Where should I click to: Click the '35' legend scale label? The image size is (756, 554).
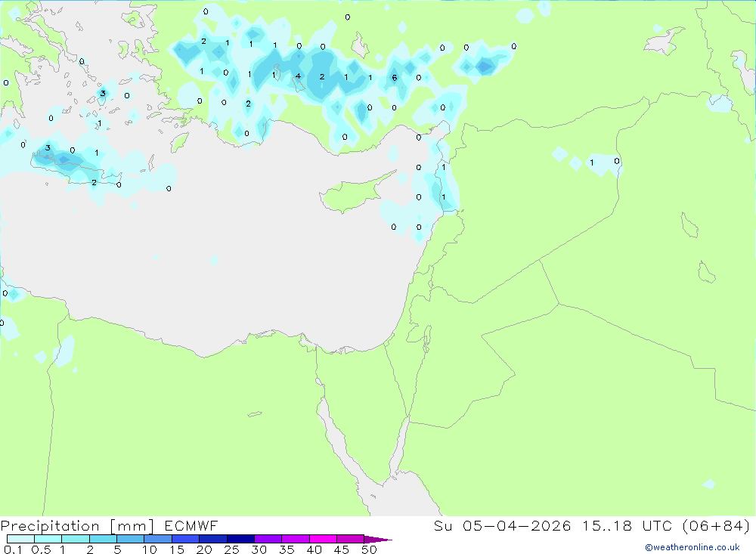click(x=287, y=549)
